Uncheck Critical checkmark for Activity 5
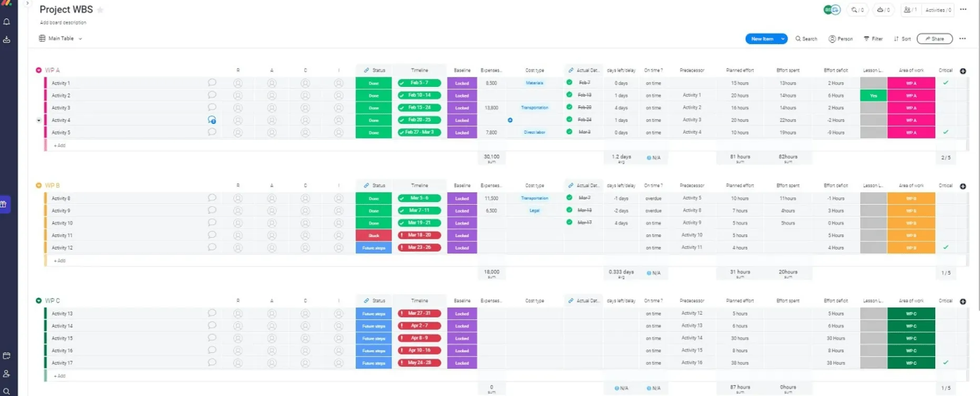The width and height of the screenshot is (980, 396). (x=946, y=132)
